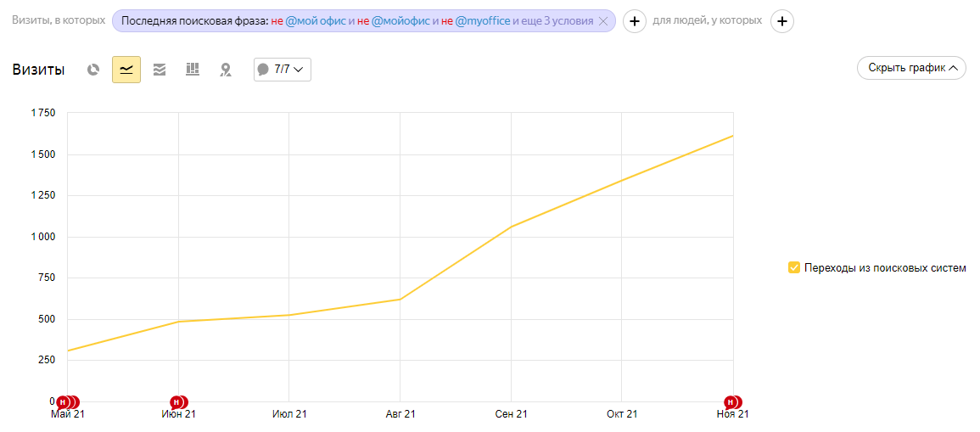
Task: Add visit condition with plus after filter chip
Action: 635,20
